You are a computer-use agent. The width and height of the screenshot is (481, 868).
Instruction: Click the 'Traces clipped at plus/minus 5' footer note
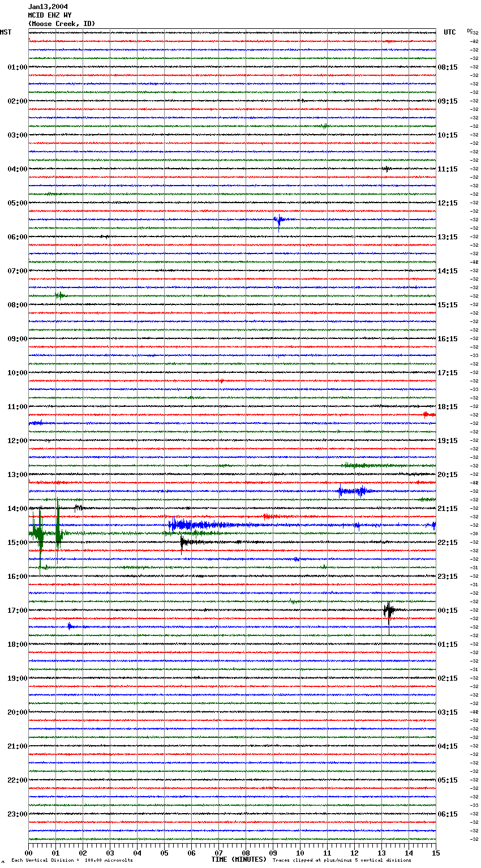pyautogui.click(x=342, y=861)
